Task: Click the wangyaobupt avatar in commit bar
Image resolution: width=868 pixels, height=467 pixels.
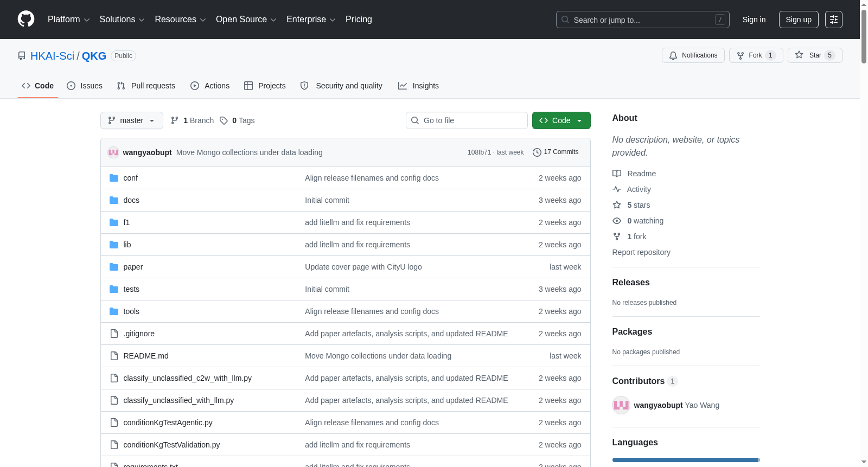Action: 113,152
